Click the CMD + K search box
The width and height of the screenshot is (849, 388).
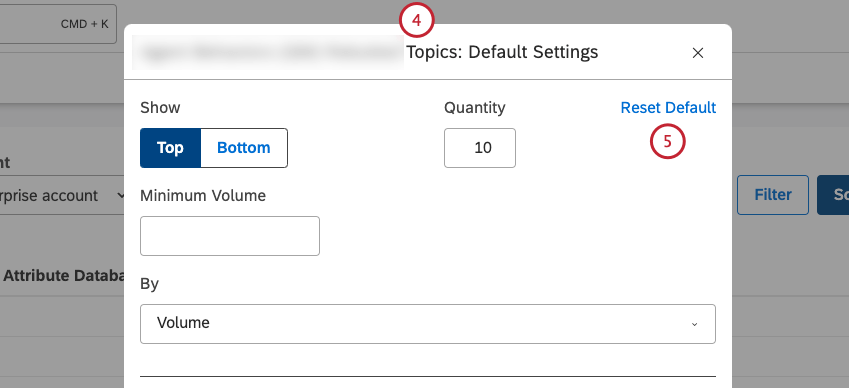pyautogui.click(x=58, y=24)
